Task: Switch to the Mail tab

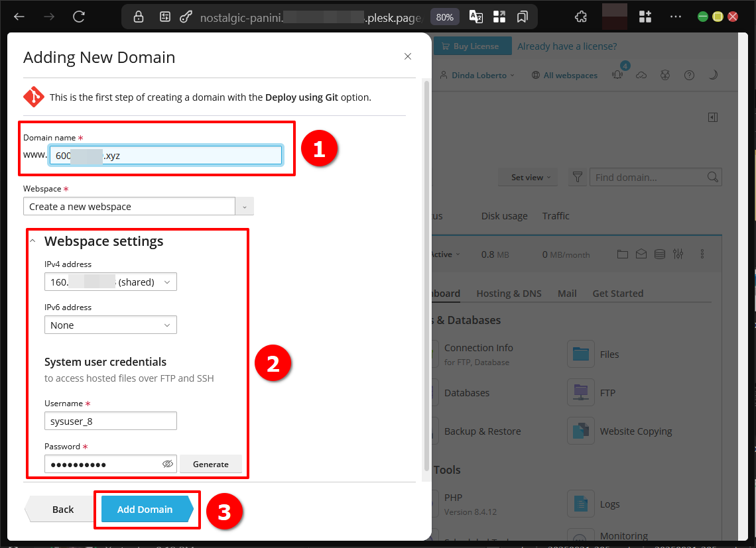Action: tap(567, 294)
